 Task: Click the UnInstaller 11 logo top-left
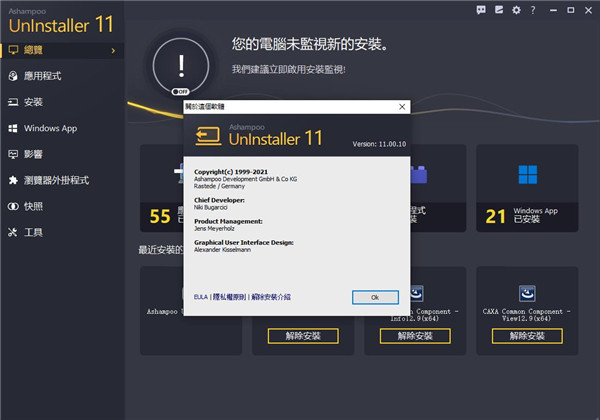61,22
